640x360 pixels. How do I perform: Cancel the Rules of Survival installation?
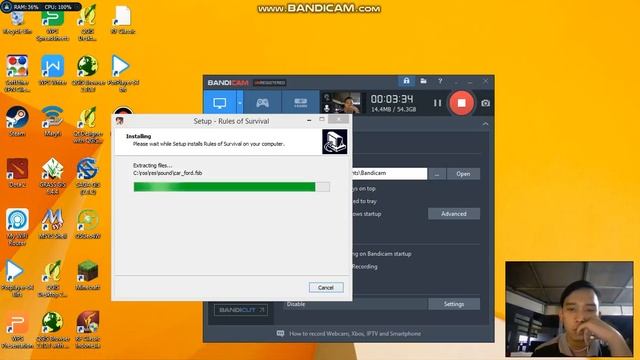coord(326,288)
